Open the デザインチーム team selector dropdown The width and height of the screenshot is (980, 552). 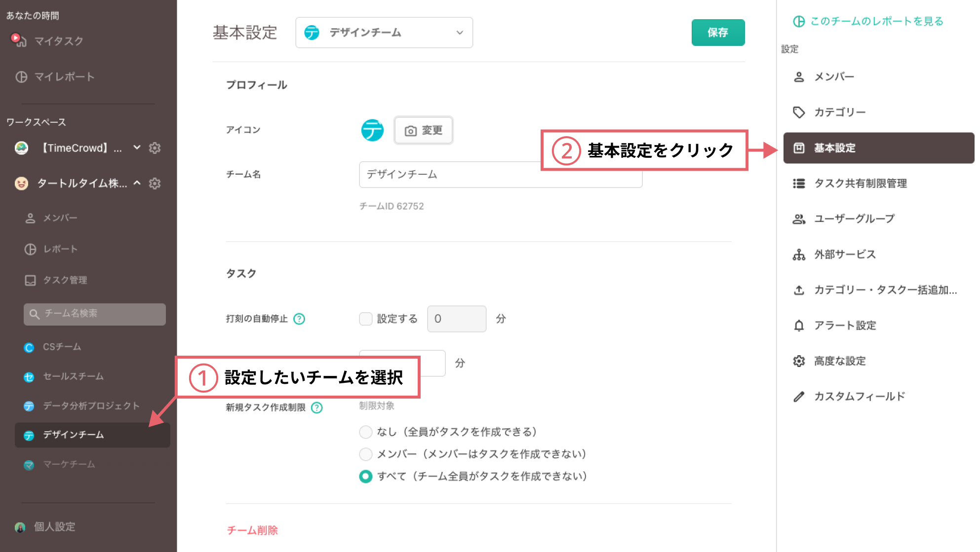pos(384,33)
